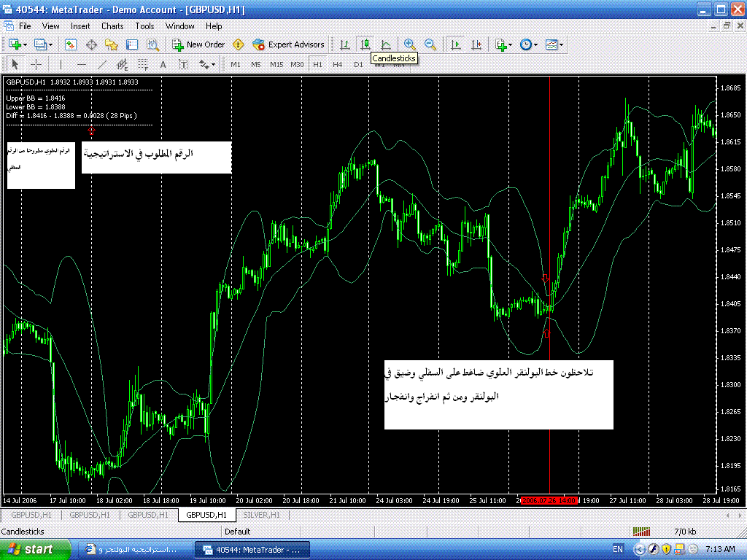Click the Periods clock icon

coord(525,44)
